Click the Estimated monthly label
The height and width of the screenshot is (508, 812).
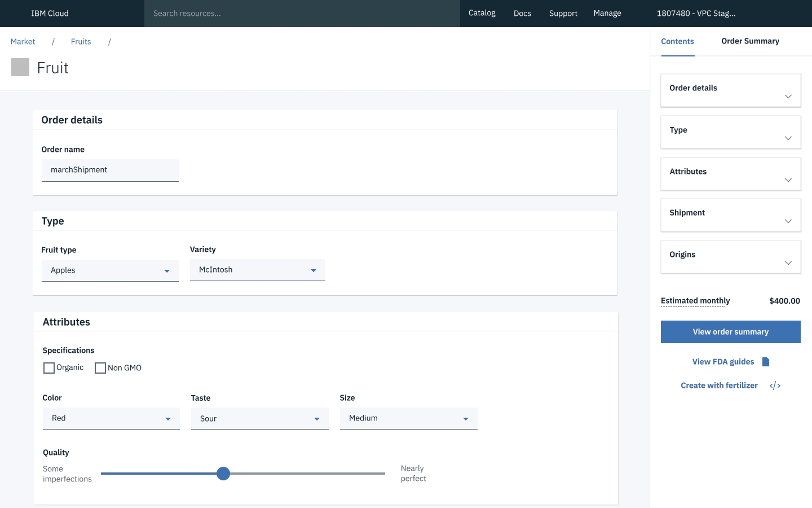(695, 301)
